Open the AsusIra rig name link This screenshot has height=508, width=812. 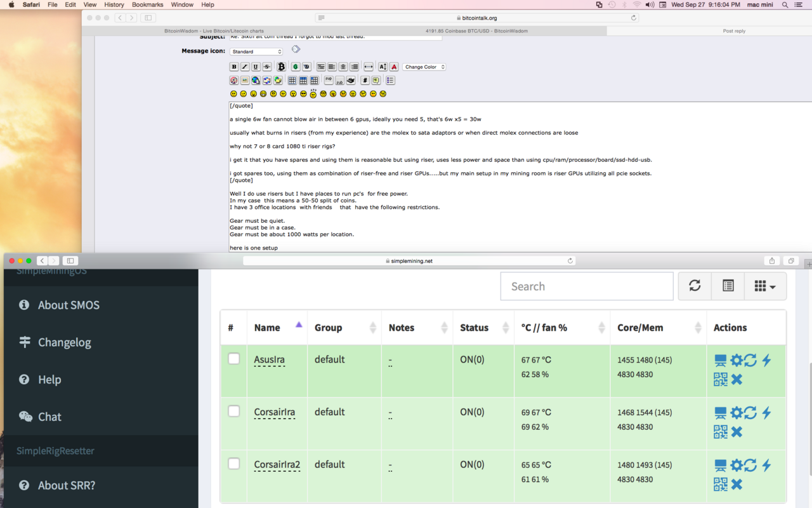point(269,359)
